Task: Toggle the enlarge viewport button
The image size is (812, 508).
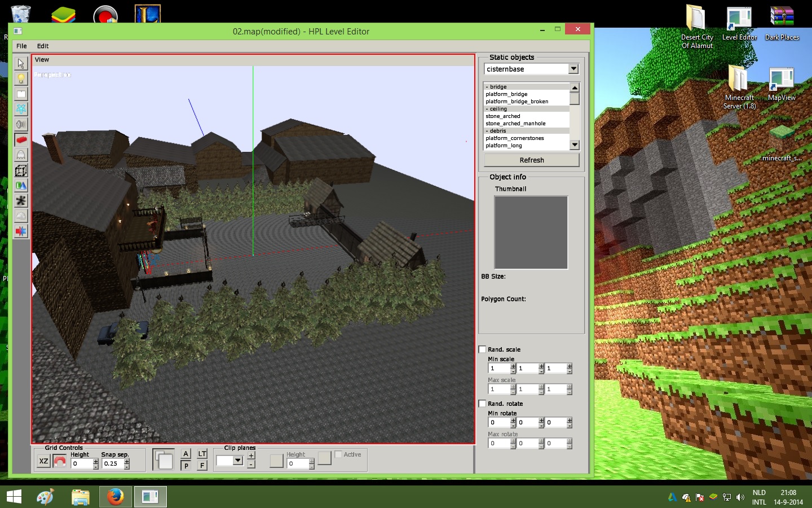Action: click(164, 459)
